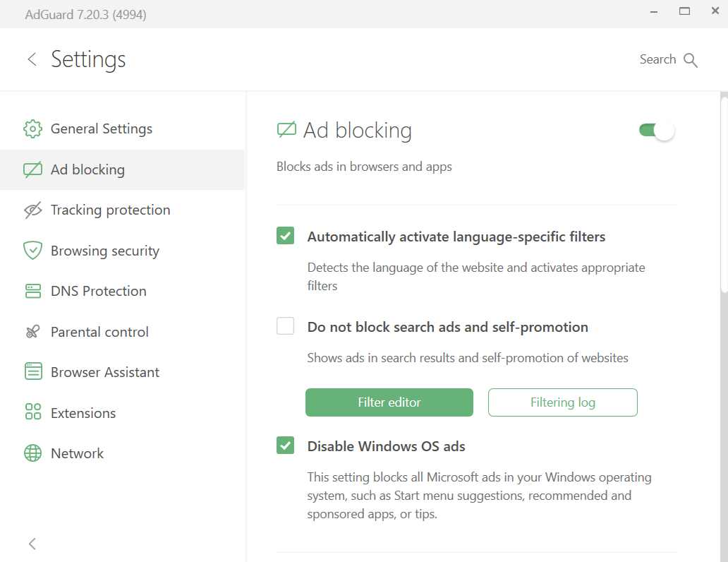Minimize the AdGuard window
This screenshot has height=562, width=728.
pos(654,11)
